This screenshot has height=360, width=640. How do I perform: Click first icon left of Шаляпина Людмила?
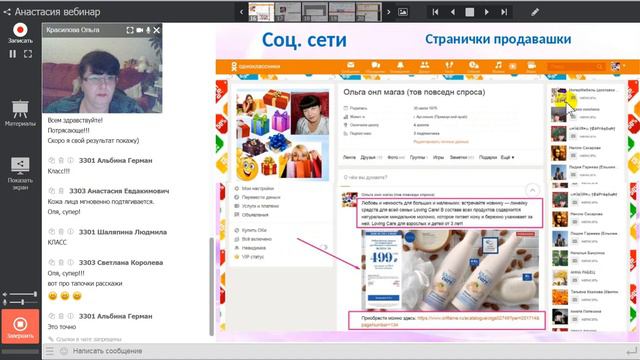click(51, 232)
